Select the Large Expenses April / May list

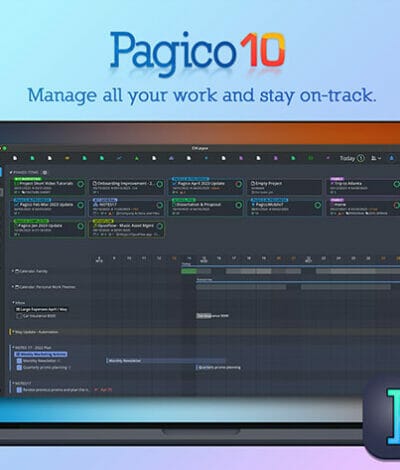coord(41,309)
